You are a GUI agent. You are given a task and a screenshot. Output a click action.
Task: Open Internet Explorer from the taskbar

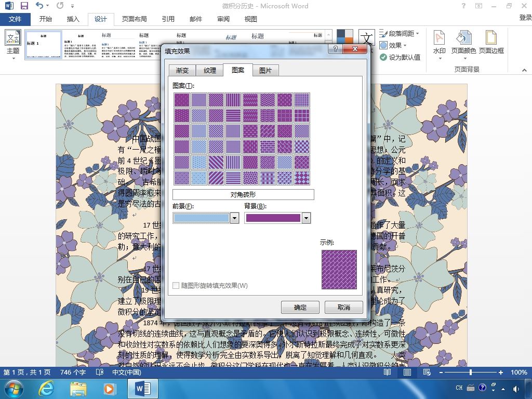click(x=46, y=389)
